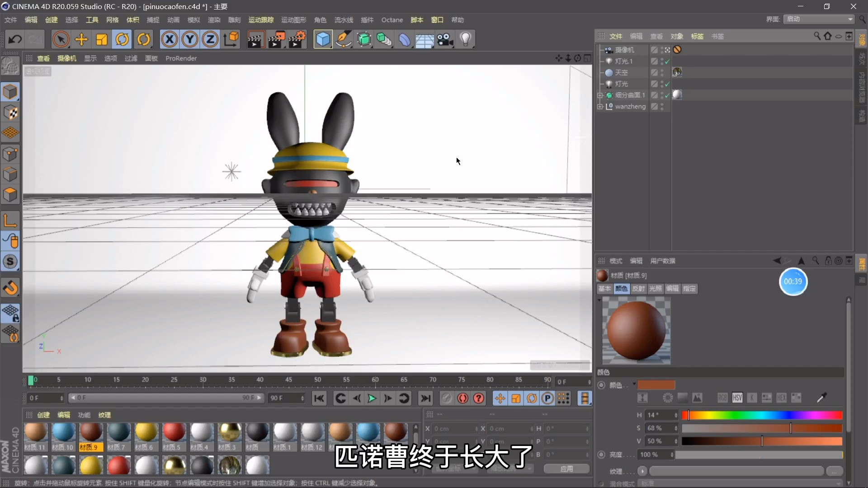Click the Polygons mode cube icon
Screen dimensions: 868x488
[10, 195]
